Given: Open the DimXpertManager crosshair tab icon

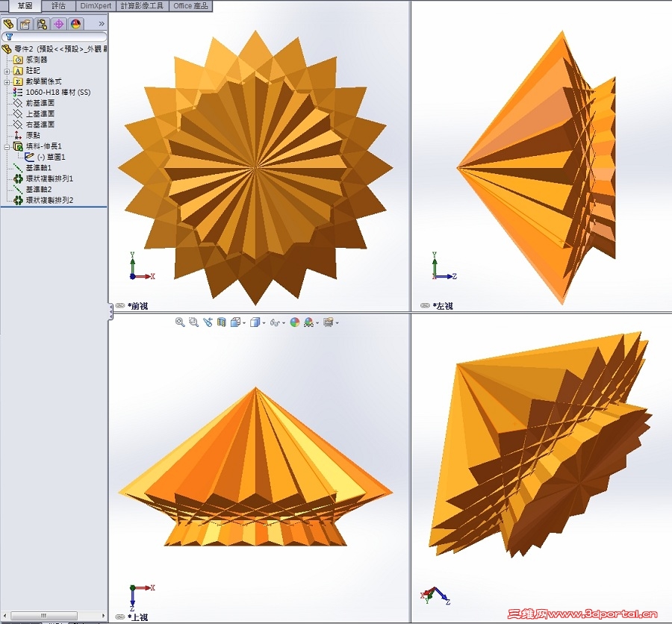Looking at the screenshot, I should coord(59,24).
